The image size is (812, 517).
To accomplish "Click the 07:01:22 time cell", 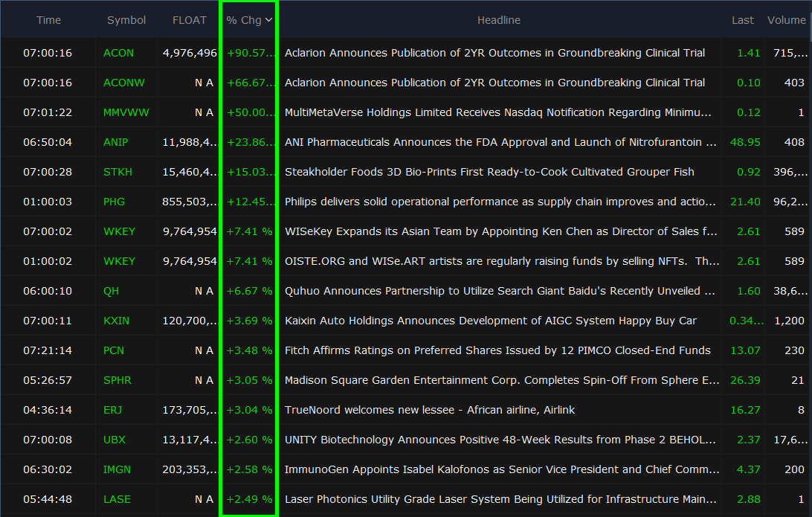I will point(48,112).
